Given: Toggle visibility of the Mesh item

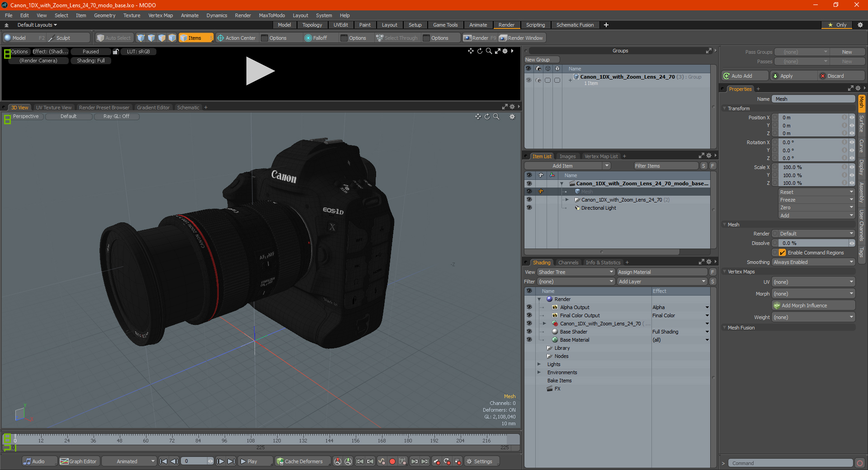Looking at the screenshot, I should 529,192.
